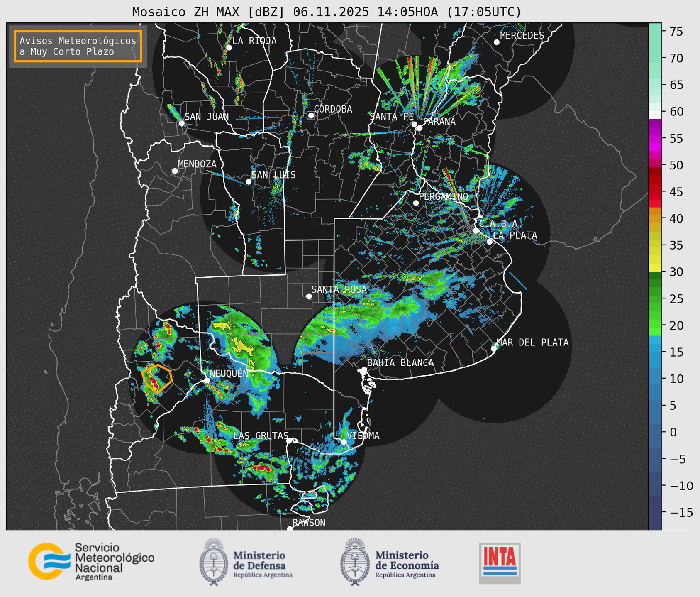Image resolution: width=700 pixels, height=597 pixels.
Task: Click the LAS GRUTAS label text
Action: (261, 436)
